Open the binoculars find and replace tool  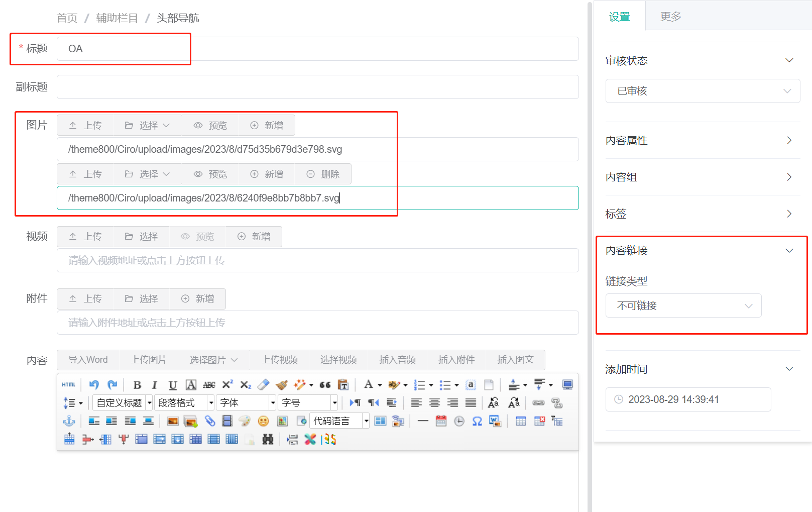268,439
